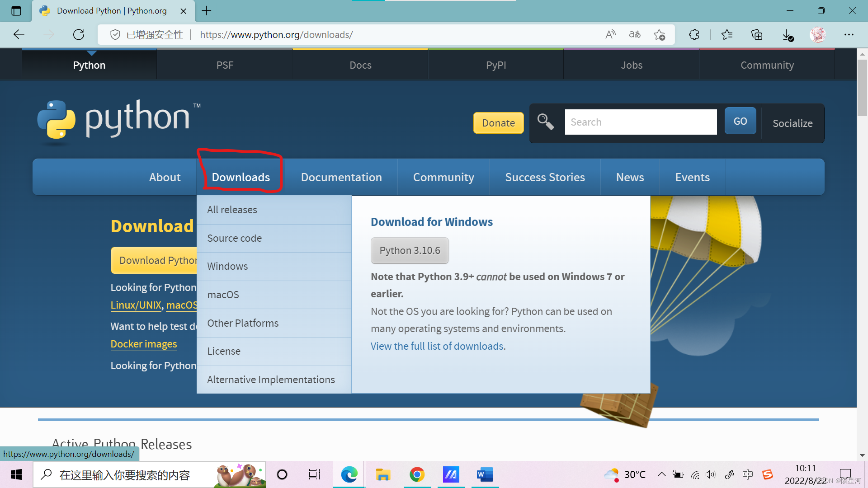Image resolution: width=868 pixels, height=488 pixels.
Task: Open the browser extensions puzzle icon
Action: click(694, 35)
